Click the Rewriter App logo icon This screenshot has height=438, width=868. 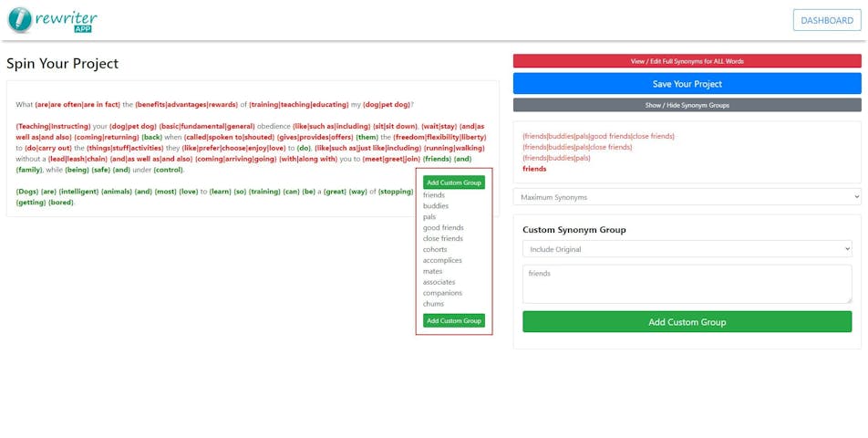pyautogui.click(x=20, y=20)
